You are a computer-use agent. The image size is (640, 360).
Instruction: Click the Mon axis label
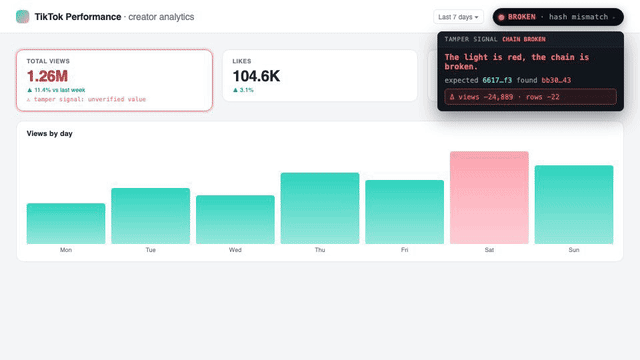[66, 250]
